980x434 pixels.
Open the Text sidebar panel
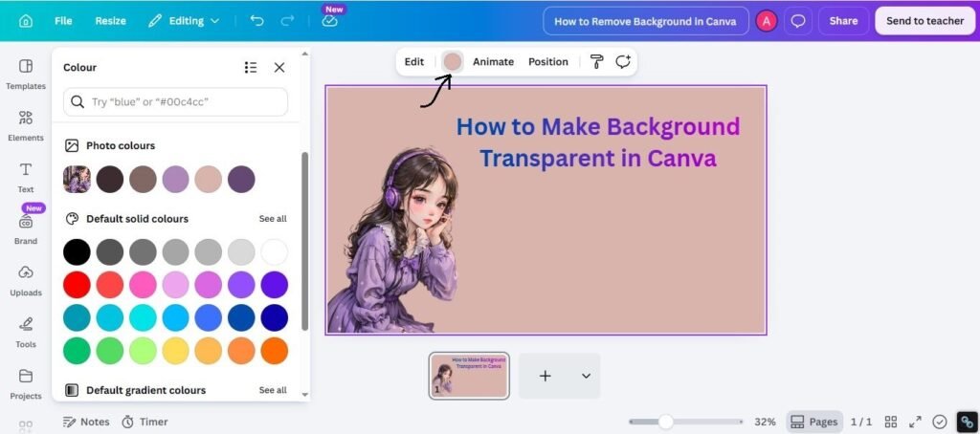click(x=26, y=178)
